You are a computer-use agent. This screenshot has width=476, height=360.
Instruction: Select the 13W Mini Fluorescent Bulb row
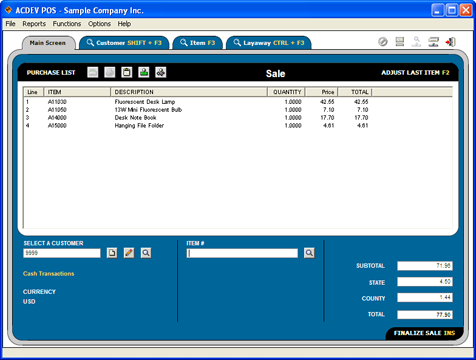pyautogui.click(x=238, y=110)
